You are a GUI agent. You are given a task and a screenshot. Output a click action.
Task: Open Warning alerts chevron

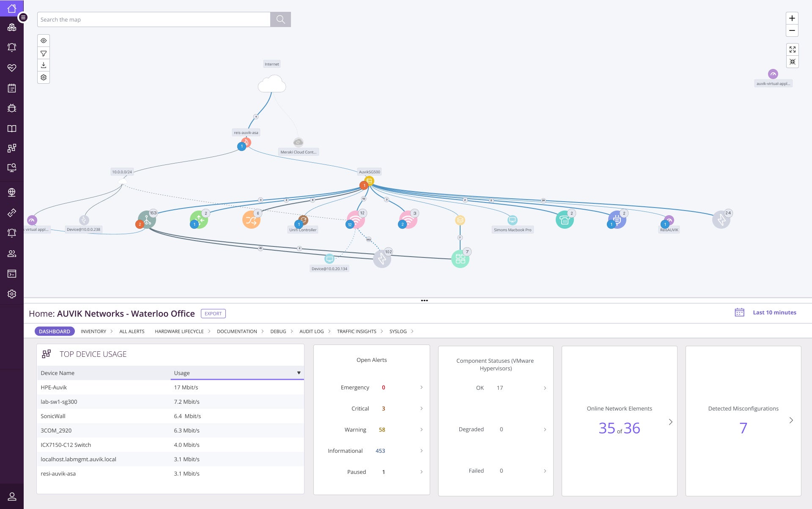421,430
